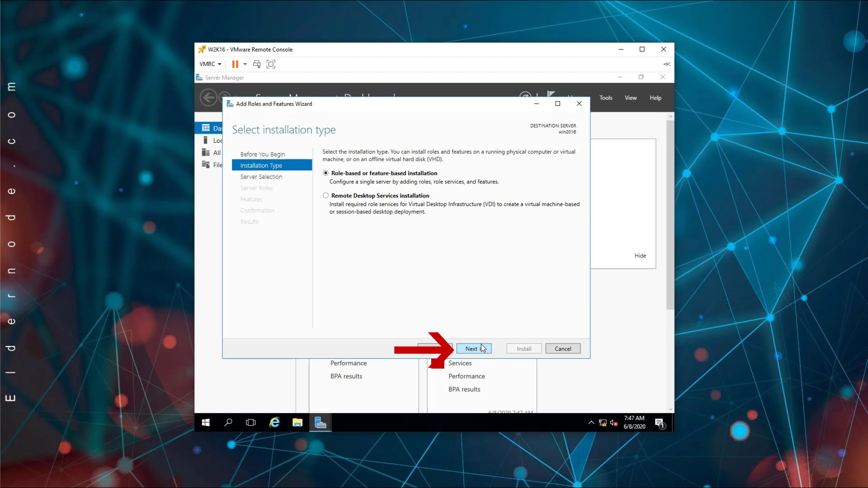Open Action Center notifications icon
This screenshot has width=868, height=488.
(660, 423)
